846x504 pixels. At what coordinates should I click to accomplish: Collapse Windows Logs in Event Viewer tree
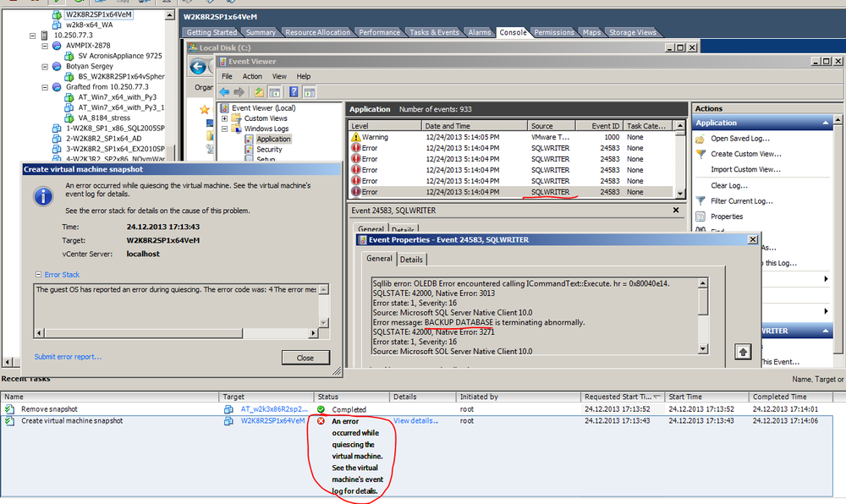[x=224, y=129]
